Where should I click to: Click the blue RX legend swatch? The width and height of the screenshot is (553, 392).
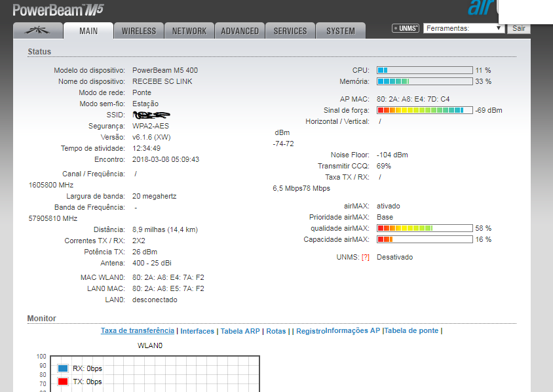pyautogui.click(x=63, y=368)
